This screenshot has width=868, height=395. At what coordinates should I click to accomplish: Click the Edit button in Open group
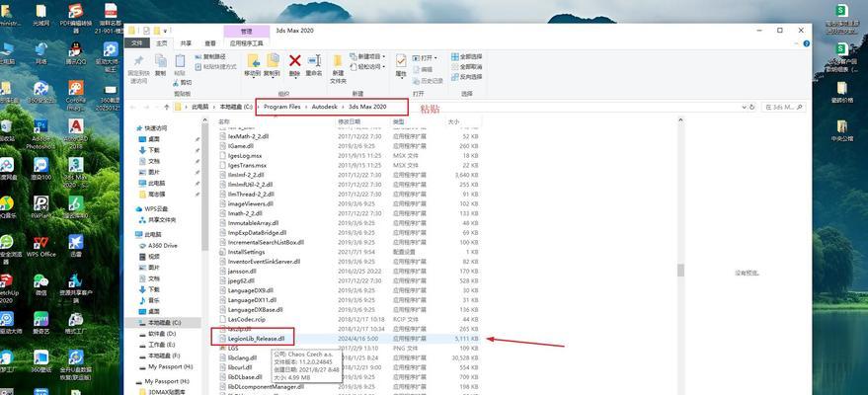pos(422,70)
